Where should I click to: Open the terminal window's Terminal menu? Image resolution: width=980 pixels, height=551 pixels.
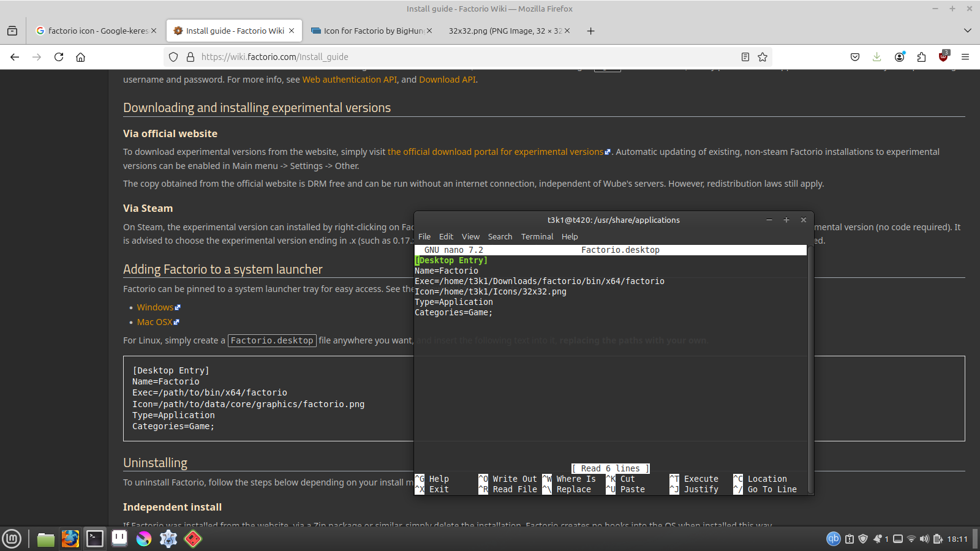537,236
